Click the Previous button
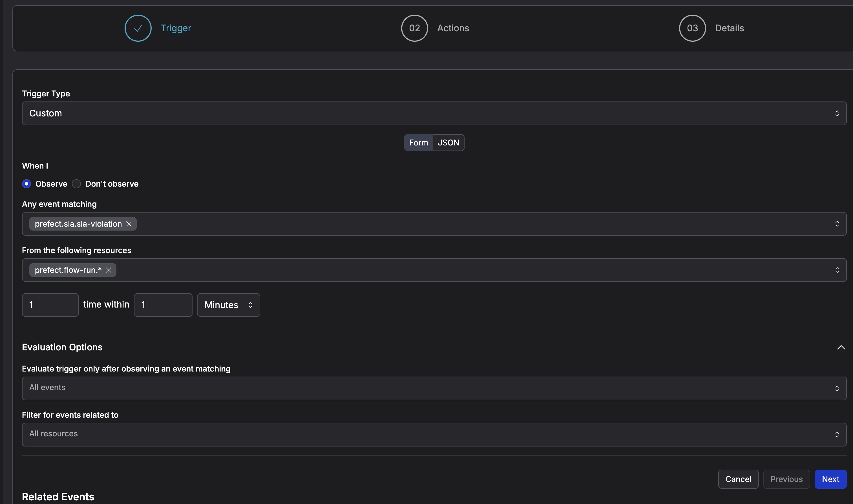The image size is (853, 504). click(x=786, y=479)
